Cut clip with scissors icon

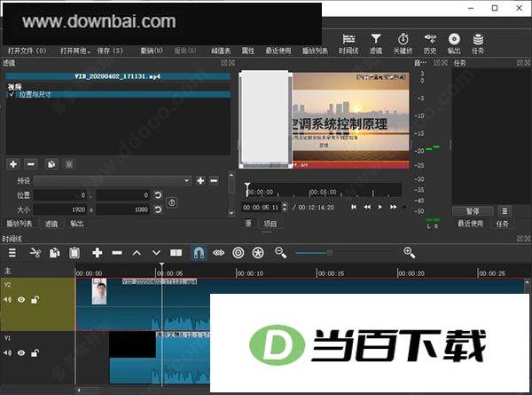35,253
